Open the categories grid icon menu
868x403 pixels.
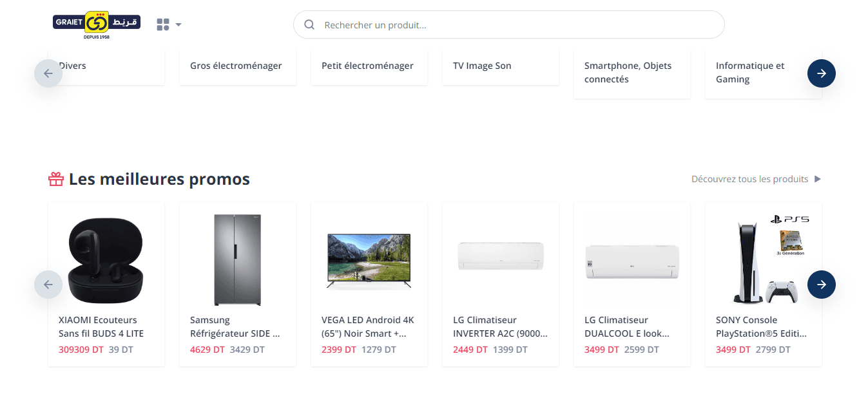pos(163,24)
